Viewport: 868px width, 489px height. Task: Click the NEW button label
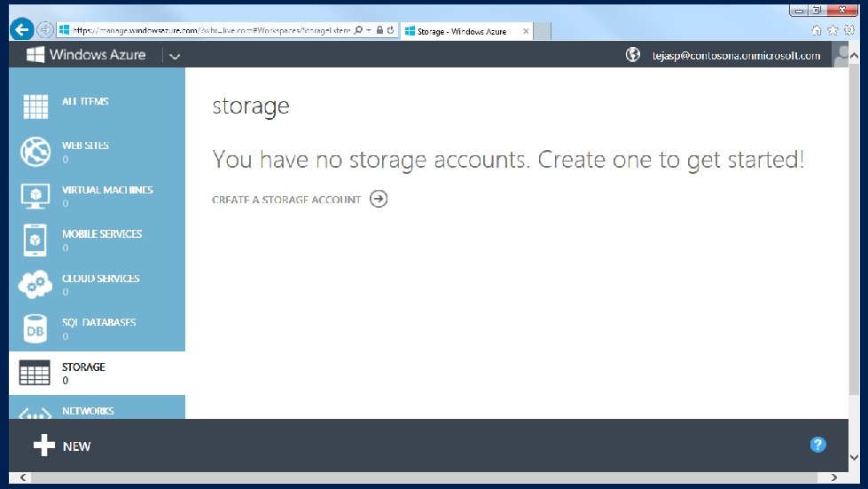tap(76, 446)
